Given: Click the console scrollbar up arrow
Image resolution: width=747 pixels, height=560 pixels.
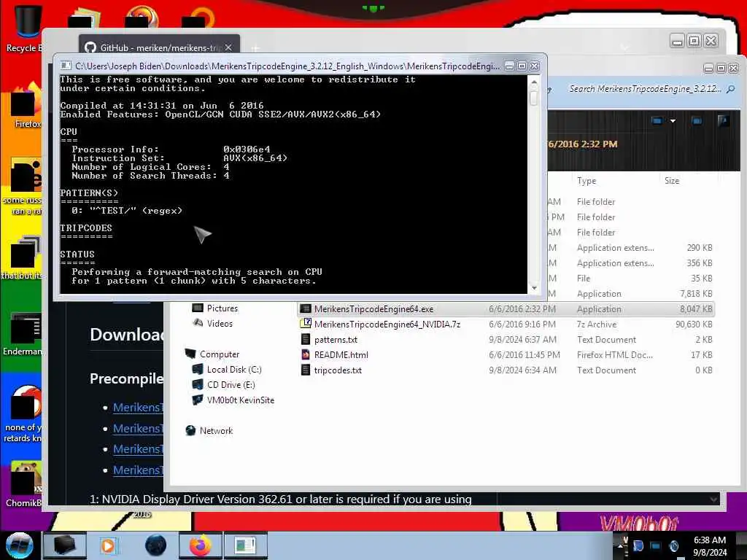Looking at the screenshot, I should [x=534, y=82].
